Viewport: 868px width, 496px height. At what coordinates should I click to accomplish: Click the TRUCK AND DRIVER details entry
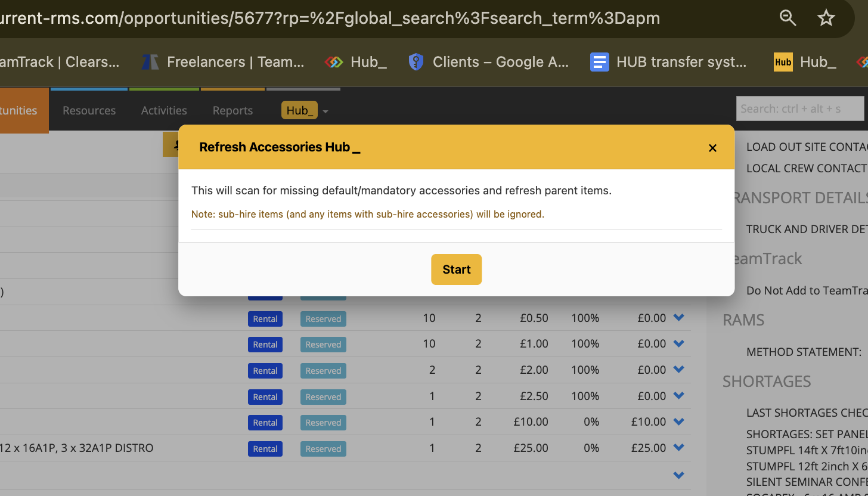point(807,229)
